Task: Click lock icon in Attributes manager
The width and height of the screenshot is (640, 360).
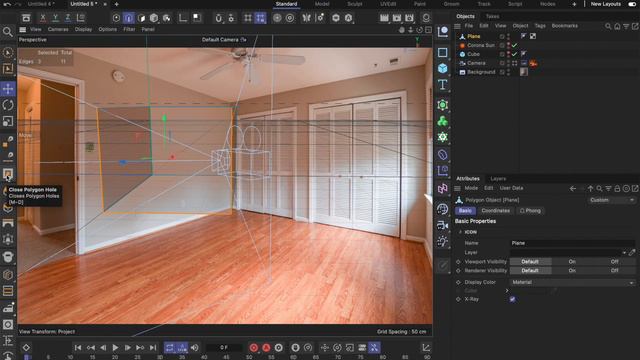Action: click(x=617, y=188)
